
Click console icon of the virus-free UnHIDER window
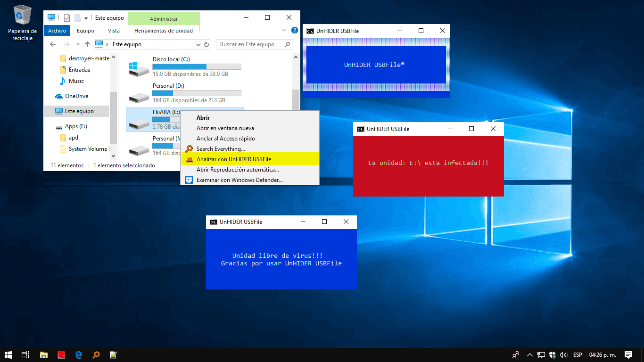214,222
